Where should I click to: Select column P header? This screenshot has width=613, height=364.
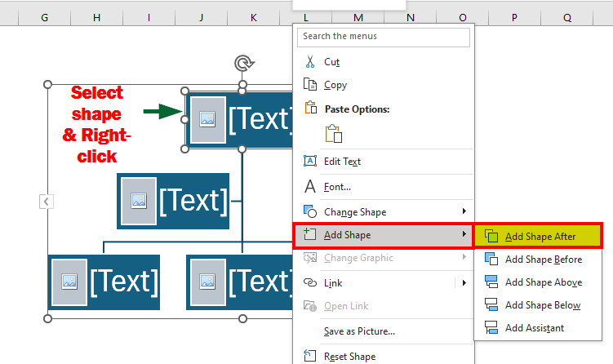[x=514, y=18]
